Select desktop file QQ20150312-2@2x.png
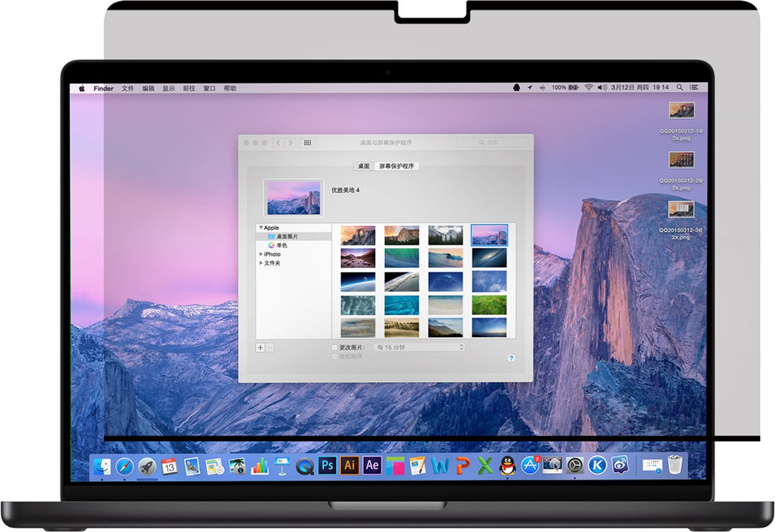Viewport: 775px width, 532px height. pyautogui.click(x=681, y=170)
